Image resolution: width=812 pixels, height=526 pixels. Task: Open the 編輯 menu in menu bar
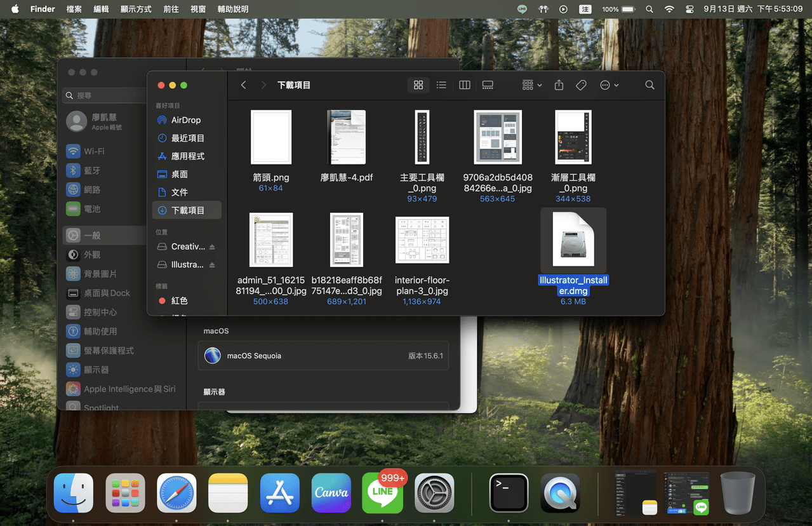click(101, 10)
